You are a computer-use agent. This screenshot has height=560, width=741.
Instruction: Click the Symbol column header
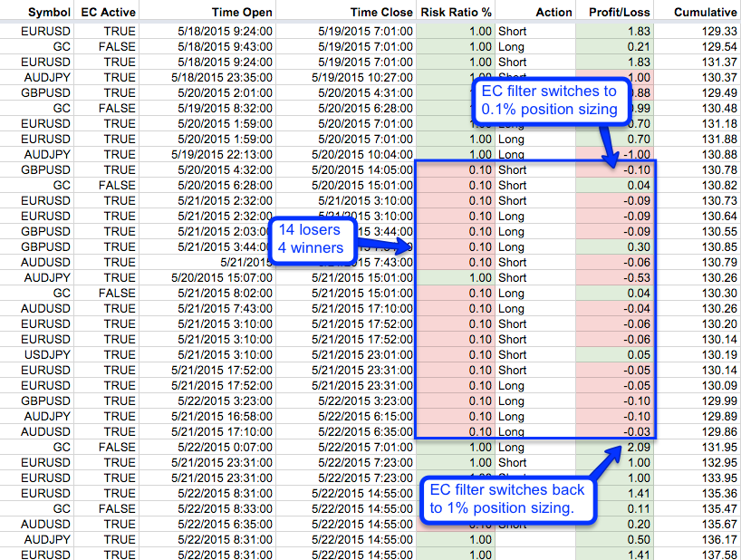click(36, 13)
